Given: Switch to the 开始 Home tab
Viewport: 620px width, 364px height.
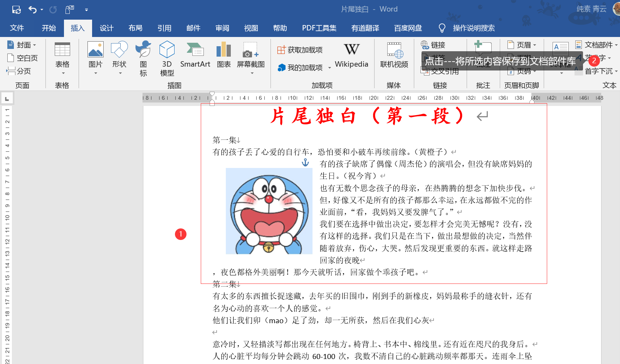Looking at the screenshot, I should tap(49, 28).
